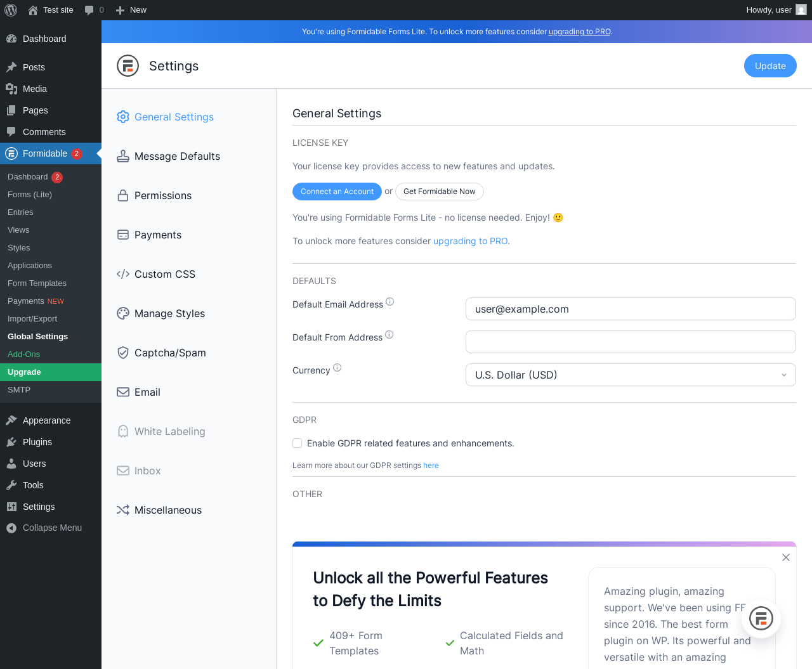The image size is (812, 669).
Task: Click the Permissions lock icon
Action: point(123,195)
